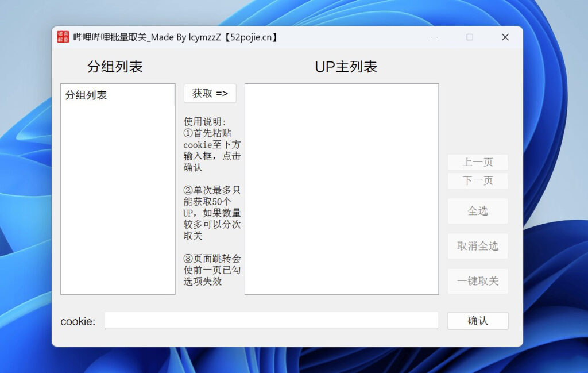Screen dimensions: 588x373
Task: Click the cookie: label text
Action: [x=76, y=321]
